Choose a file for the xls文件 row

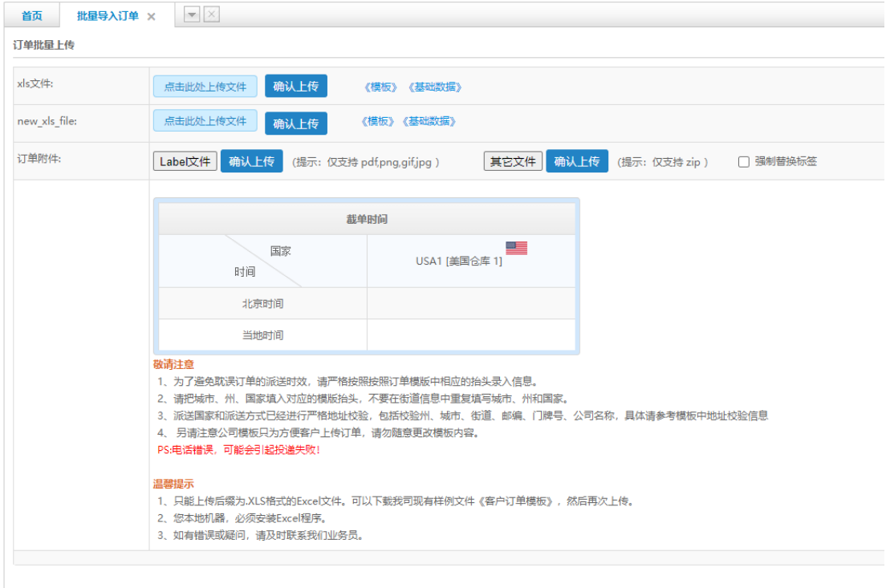click(205, 87)
